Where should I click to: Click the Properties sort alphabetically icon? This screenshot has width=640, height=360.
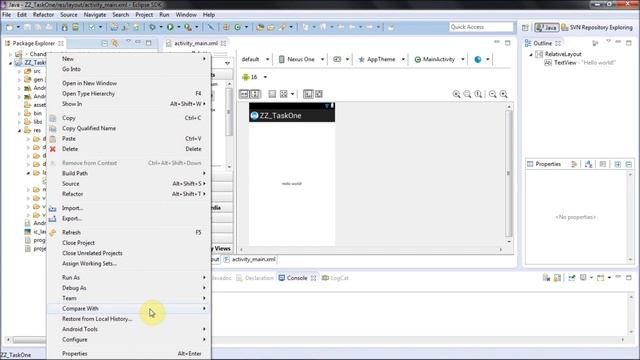tap(588, 164)
